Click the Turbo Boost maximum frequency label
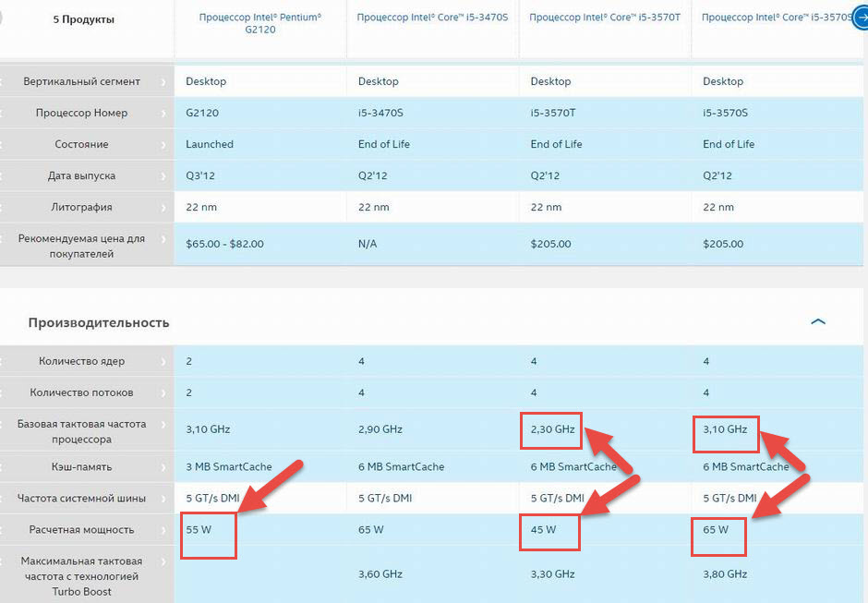 81,576
